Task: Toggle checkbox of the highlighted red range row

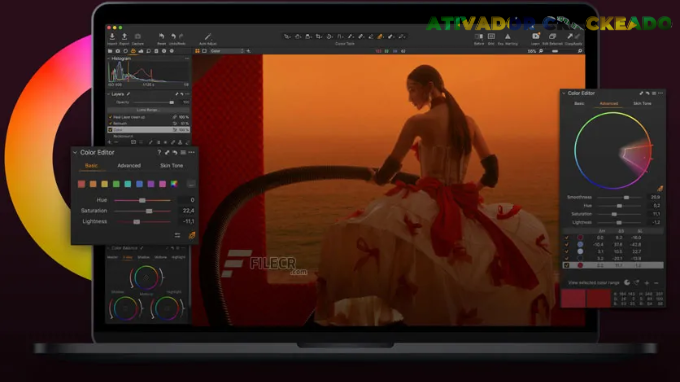Action: pyautogui.click(x=566, y=265)
